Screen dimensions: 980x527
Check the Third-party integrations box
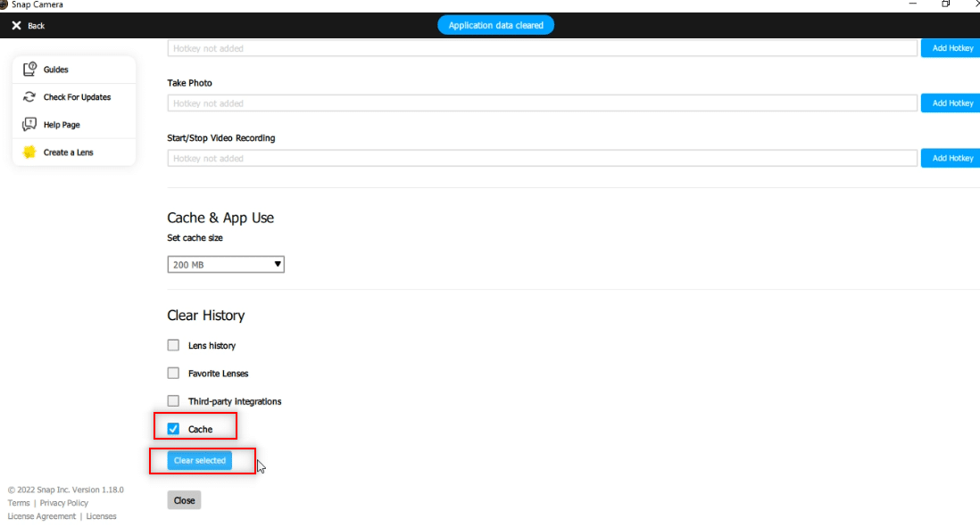[x=173, y=401]
